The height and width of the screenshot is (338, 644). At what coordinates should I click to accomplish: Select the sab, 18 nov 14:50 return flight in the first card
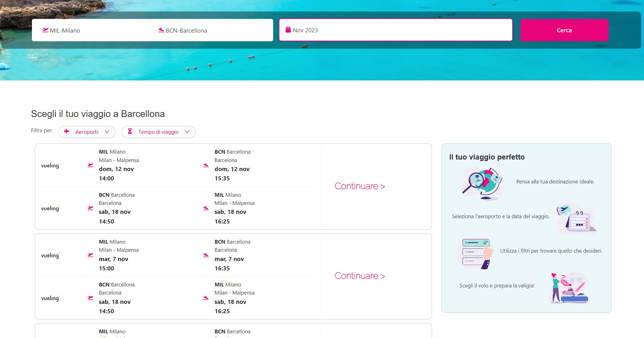coord(177,208)
